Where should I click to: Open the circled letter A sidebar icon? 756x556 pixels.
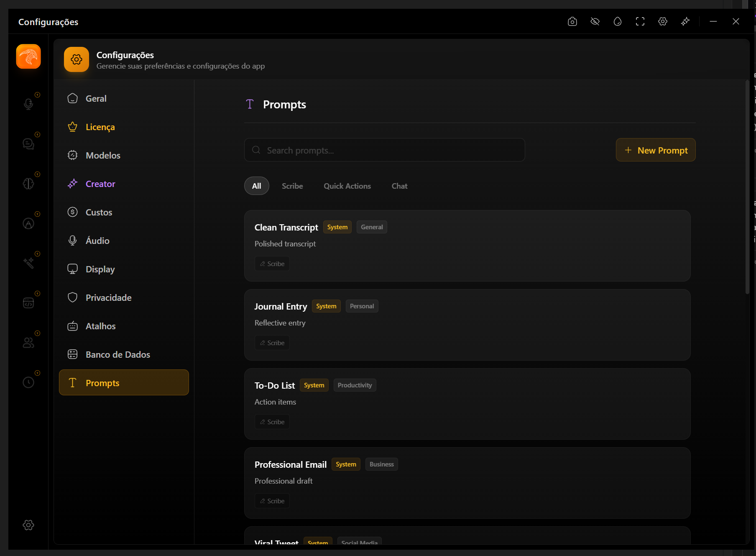pyautogui.click(x=28, y=223)
